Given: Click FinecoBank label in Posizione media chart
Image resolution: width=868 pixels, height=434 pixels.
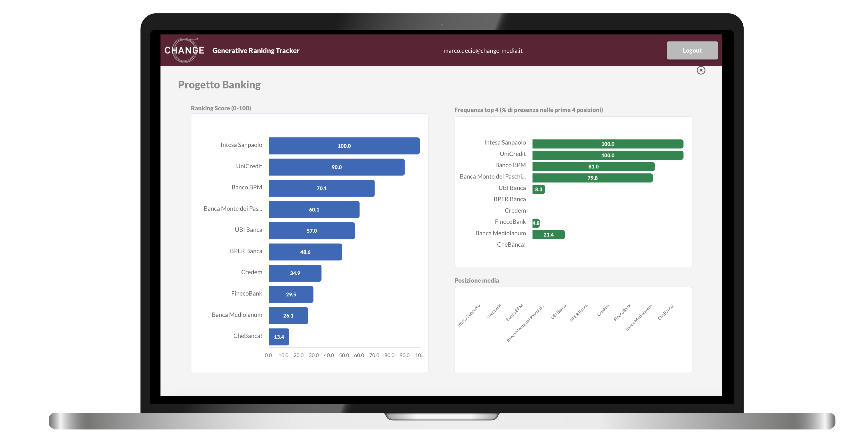Looking at the screenshot, I should [x=622, y=313].
